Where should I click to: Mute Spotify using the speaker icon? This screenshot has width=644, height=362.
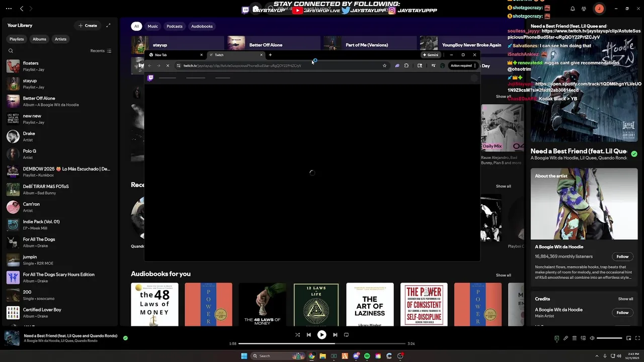(592, 338)
